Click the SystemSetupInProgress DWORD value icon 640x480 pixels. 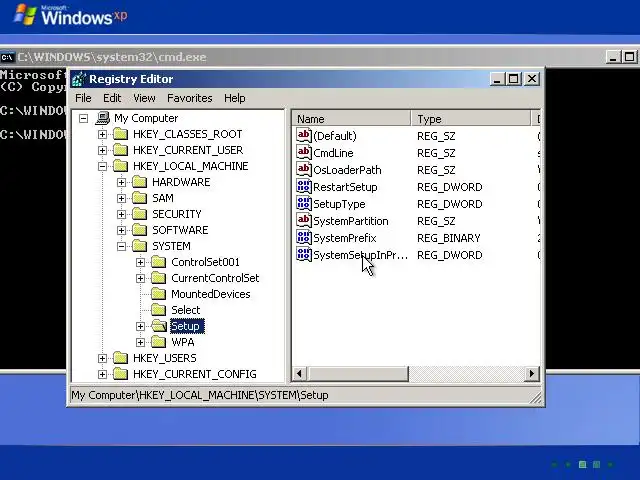304,255
